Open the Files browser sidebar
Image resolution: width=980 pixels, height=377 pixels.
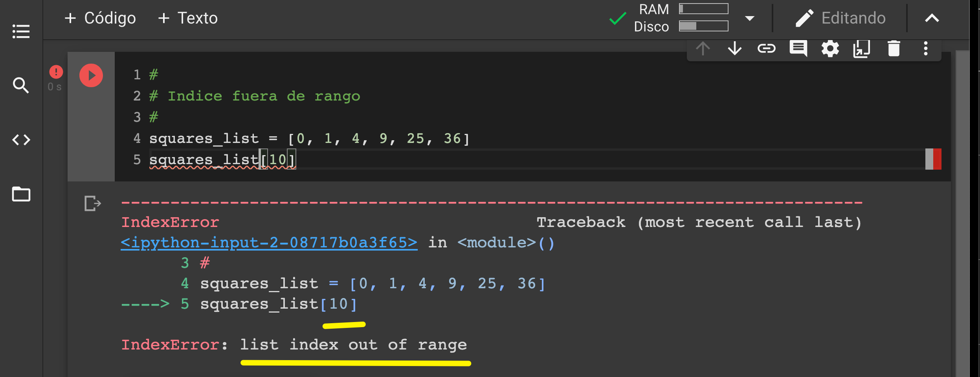pos(21,194)
